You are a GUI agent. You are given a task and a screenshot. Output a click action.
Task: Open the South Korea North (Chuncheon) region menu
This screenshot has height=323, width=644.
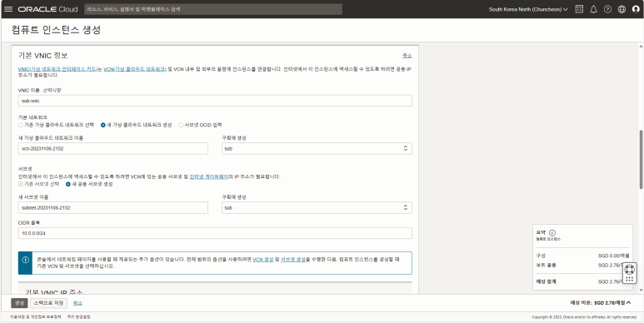pyautogui.click(x=528, y=9)
